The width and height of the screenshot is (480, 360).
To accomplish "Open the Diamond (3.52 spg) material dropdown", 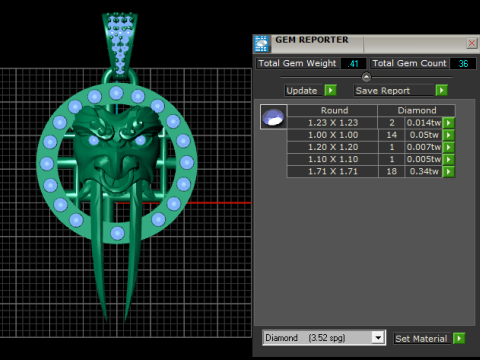I will pos(378,338).
